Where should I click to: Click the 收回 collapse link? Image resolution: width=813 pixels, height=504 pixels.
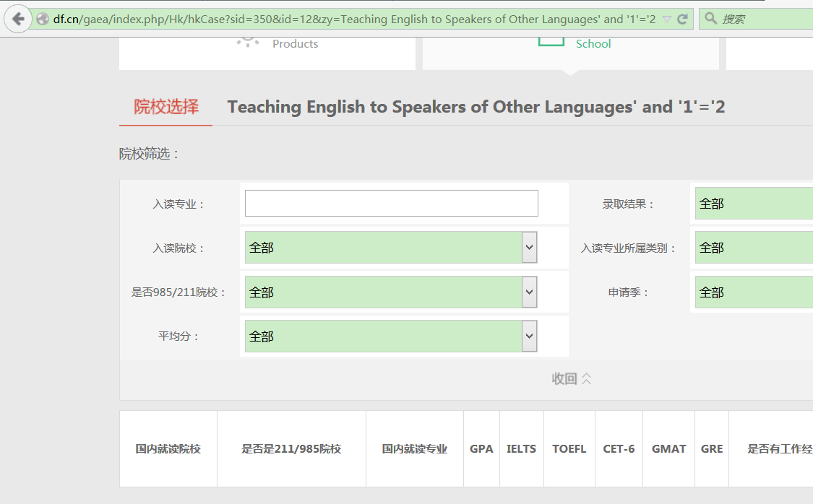[x=564, y=378]
